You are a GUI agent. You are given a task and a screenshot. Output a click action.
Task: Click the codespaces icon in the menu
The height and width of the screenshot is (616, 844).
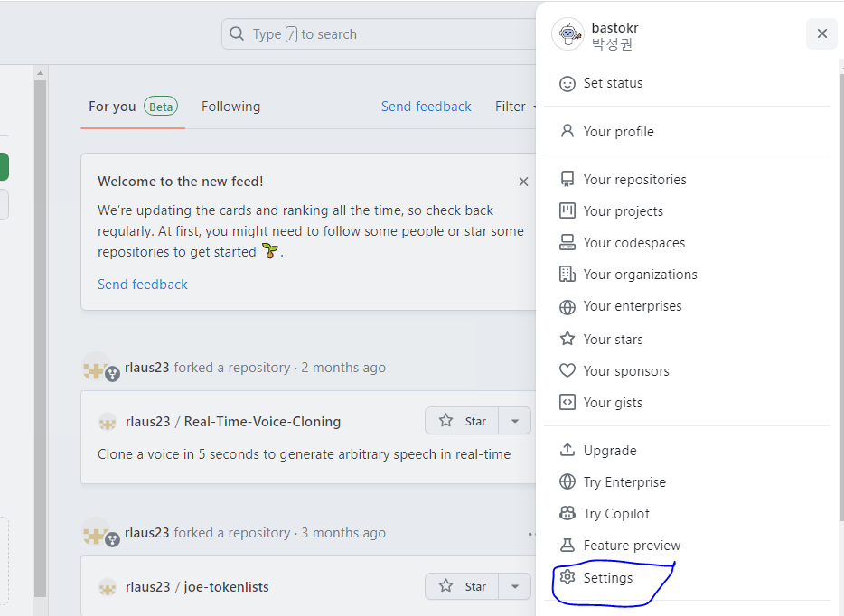(x=567, y=243)
